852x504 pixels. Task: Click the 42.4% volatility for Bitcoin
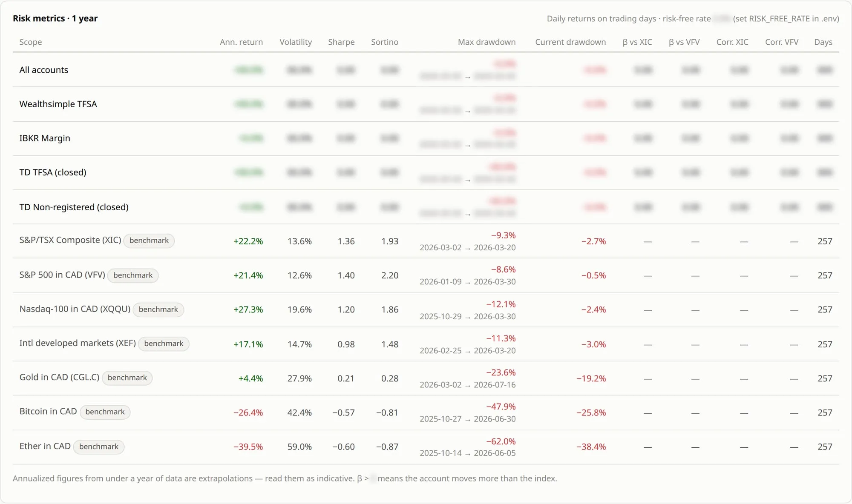pyautogui.click(x=299, y=412)
